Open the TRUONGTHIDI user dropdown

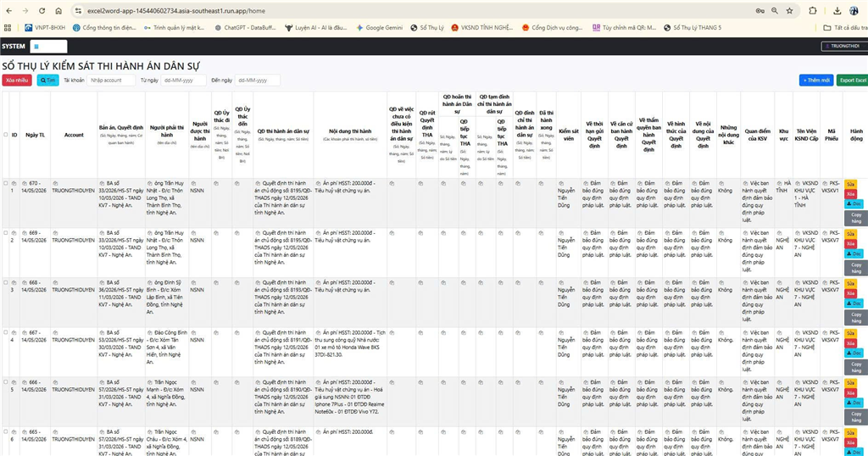point(843,46)
